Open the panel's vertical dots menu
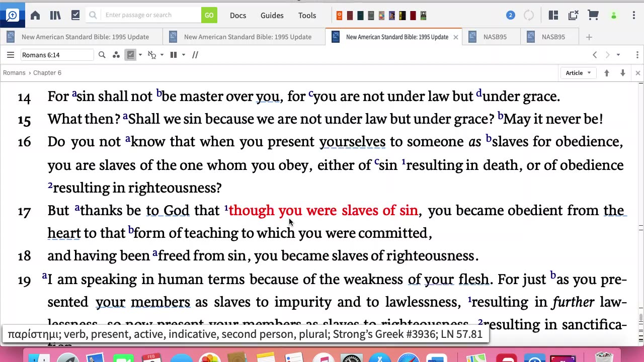The width and height of the screenshot is (644, 362). click(x=637, y=55)
